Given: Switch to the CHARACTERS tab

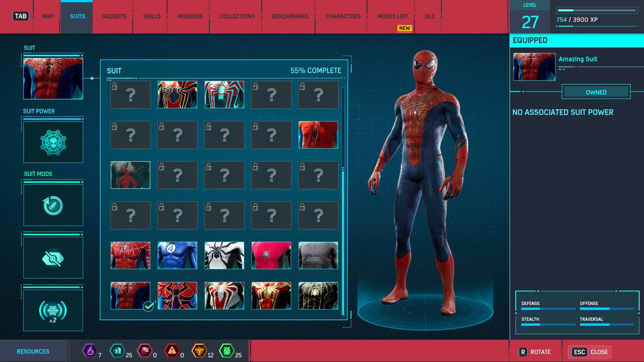Looking at the screenshot, I should [x=343, y=16].
